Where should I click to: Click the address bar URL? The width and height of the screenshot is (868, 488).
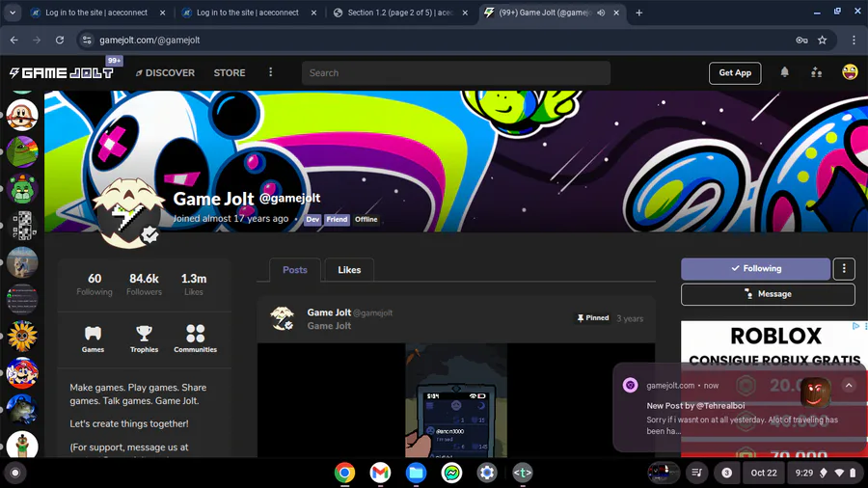[x=149, y=40]
